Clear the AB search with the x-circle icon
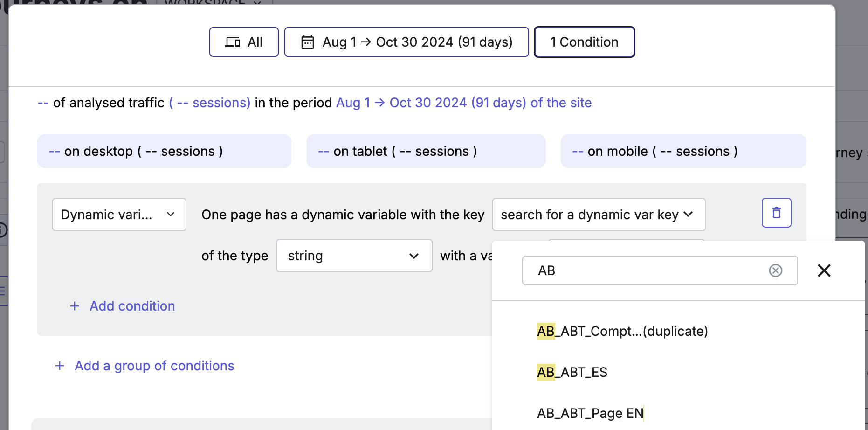 point(775,270)
